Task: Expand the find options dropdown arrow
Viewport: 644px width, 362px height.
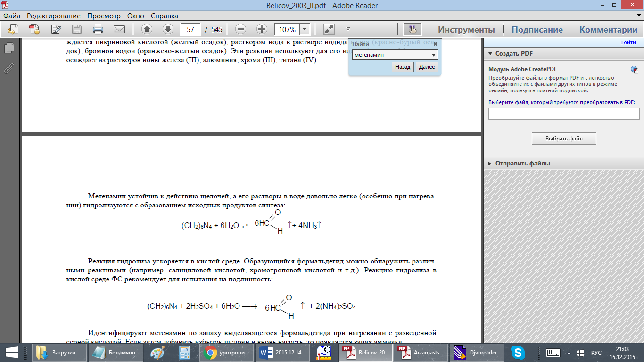Action: pyautogui.click(x=434, y=55)
